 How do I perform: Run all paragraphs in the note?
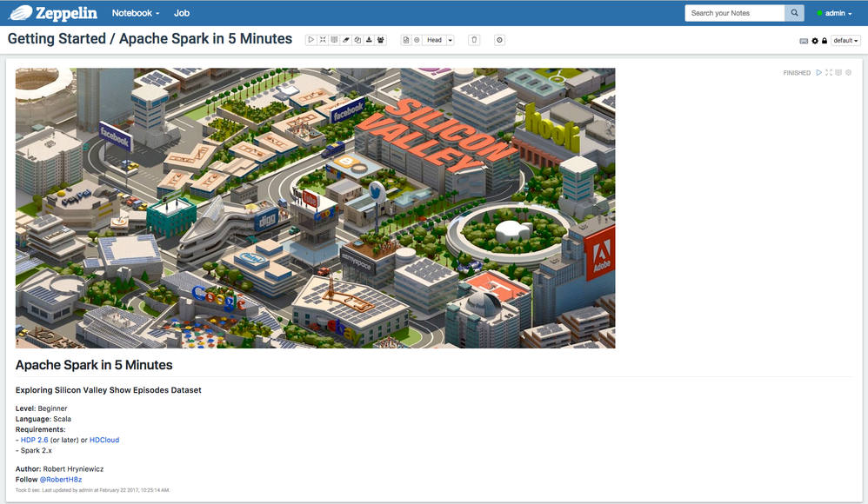click(311, 40)
